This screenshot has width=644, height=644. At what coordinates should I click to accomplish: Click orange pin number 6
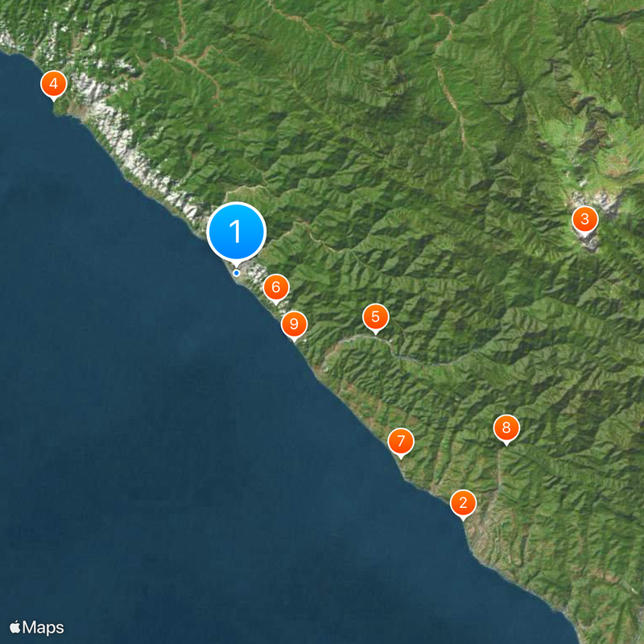tap(276, 288)
